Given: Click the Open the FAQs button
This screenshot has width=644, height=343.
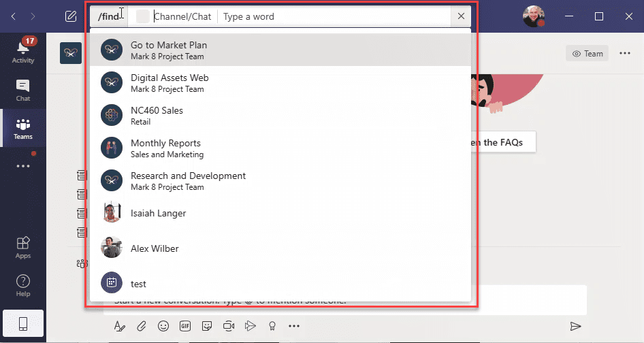Looking at the screenshot, I should tap(503, 142).
